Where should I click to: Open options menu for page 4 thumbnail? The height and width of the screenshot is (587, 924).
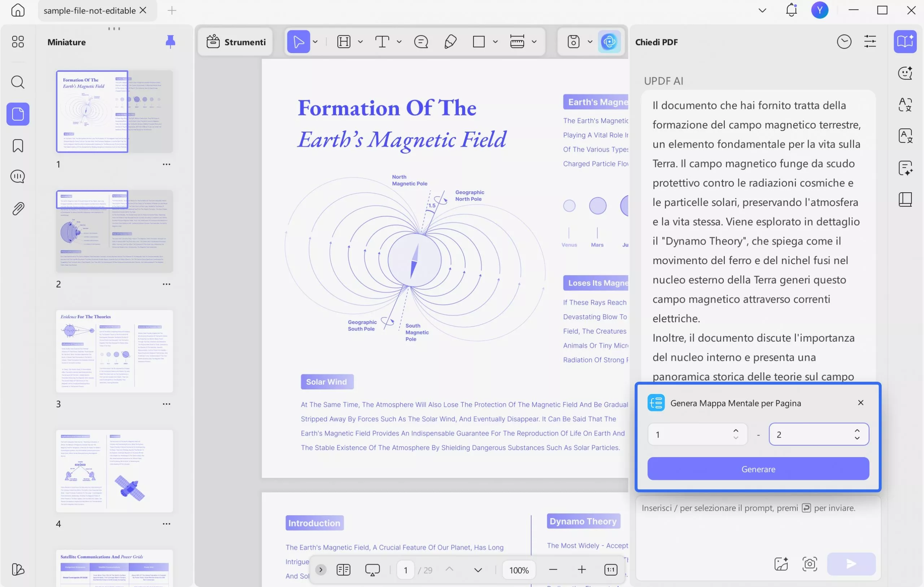(166, 524)
